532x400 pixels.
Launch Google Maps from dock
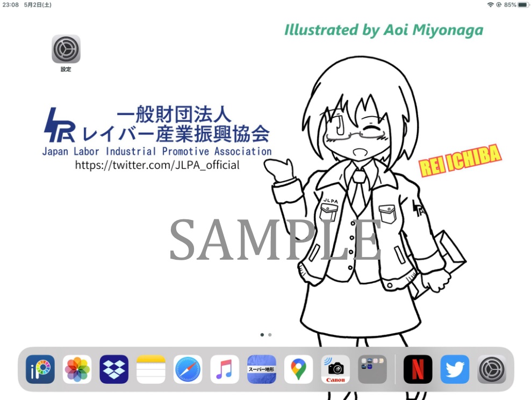pos(299,369)
